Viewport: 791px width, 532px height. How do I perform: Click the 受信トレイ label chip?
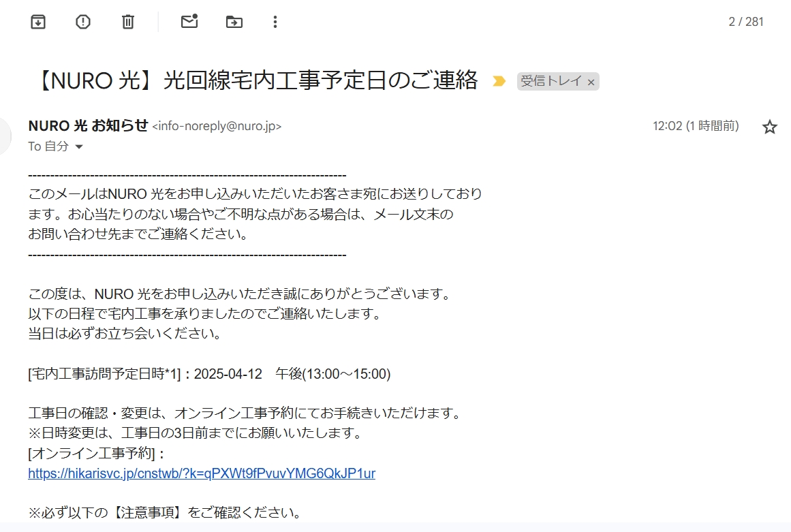[x=551, y=82]
